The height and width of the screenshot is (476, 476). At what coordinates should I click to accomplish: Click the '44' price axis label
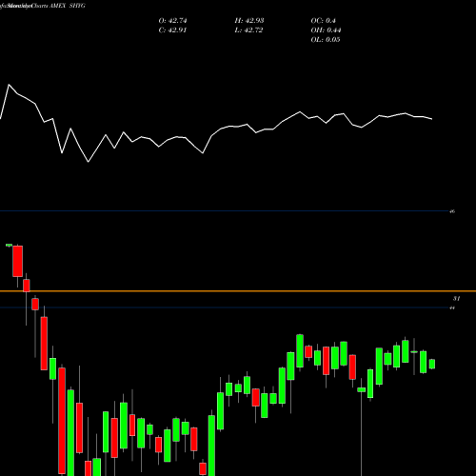[452, 307]
